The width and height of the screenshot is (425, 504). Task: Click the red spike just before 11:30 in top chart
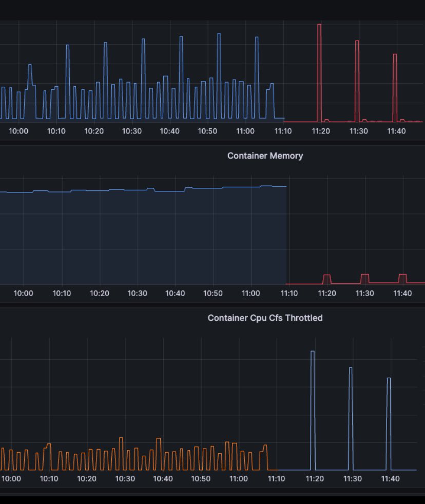(357, 81)
